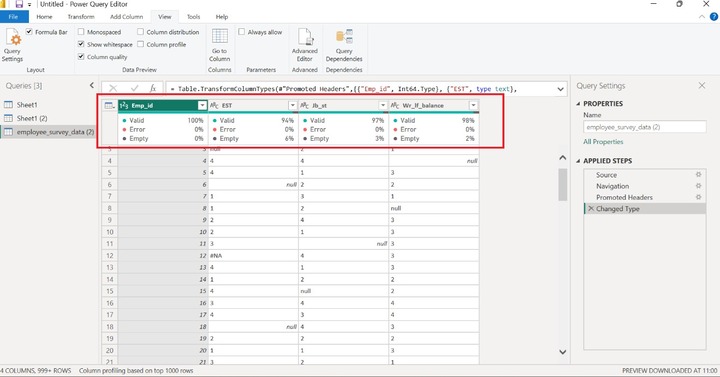Click Emp_id column data type icon
The image size is (720, 377).
[x=124, y=106]
